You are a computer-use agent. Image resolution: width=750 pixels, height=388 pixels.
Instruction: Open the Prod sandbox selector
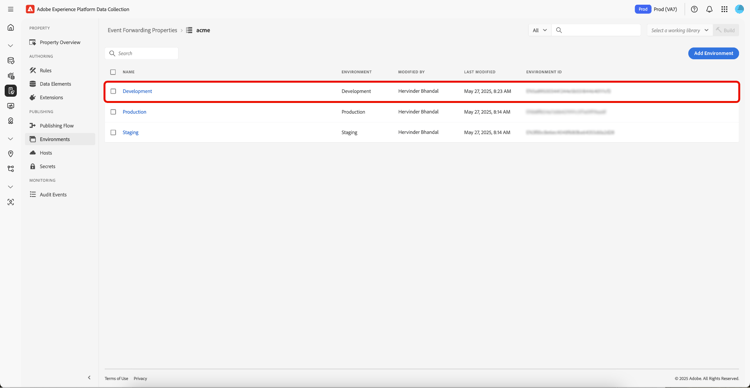657,9
